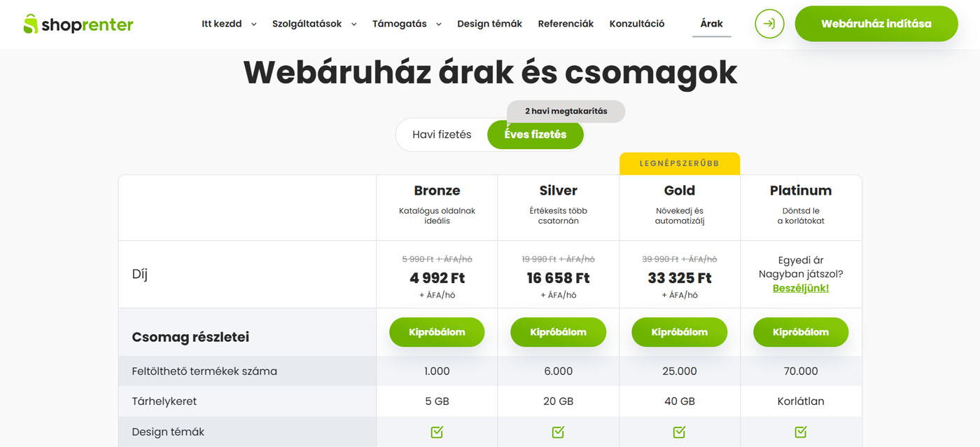
Task: Click the struck-through 19 990 Ft price
Action: pyautogui.click(x=558, y=259)
